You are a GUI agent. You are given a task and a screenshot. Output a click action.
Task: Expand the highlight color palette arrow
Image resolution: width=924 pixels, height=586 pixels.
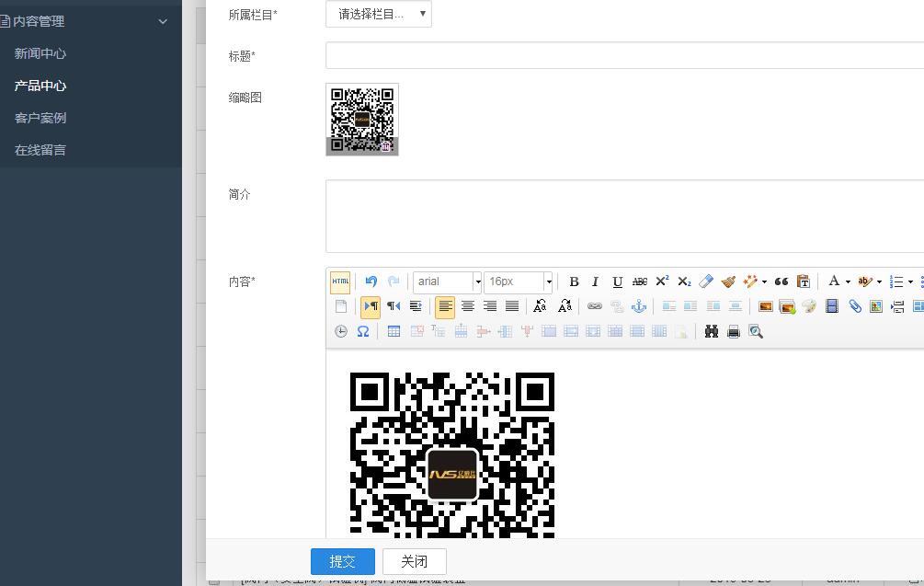879,282
